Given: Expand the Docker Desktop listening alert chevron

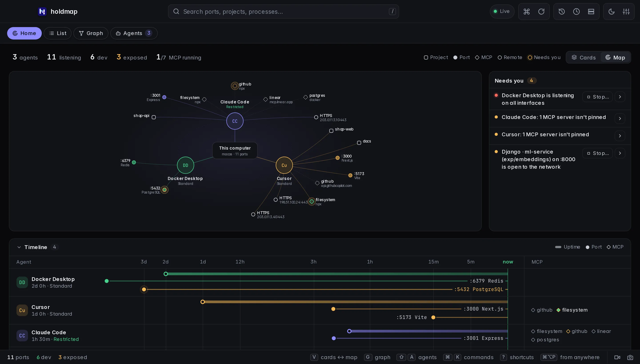Looking at the screenshot, I should click(620, 97).
